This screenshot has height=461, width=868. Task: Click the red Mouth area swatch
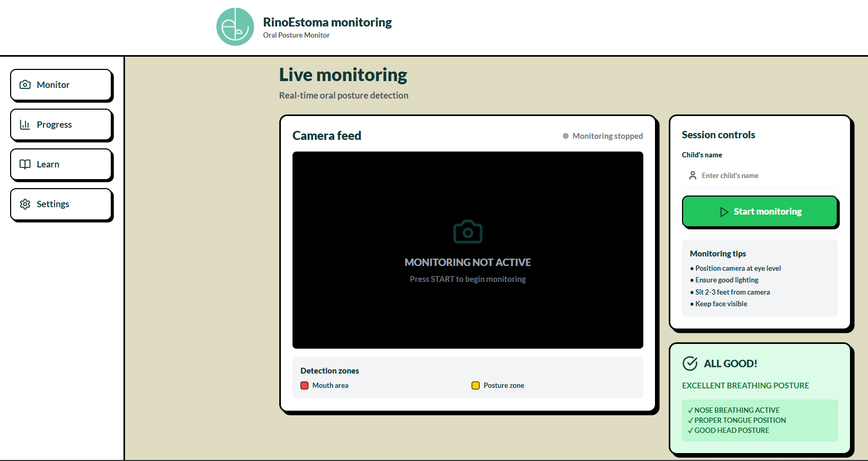pyautogui.click(x=305, y=386)
